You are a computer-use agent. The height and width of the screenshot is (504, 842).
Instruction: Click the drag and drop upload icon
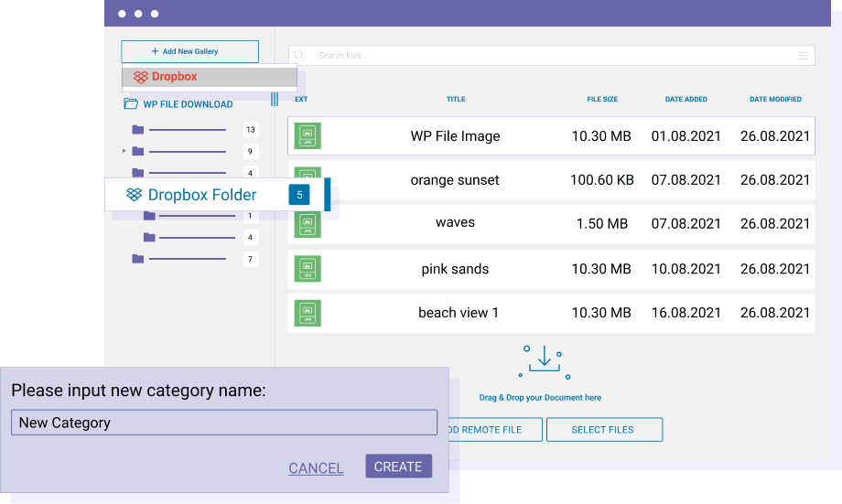(545, 361)
